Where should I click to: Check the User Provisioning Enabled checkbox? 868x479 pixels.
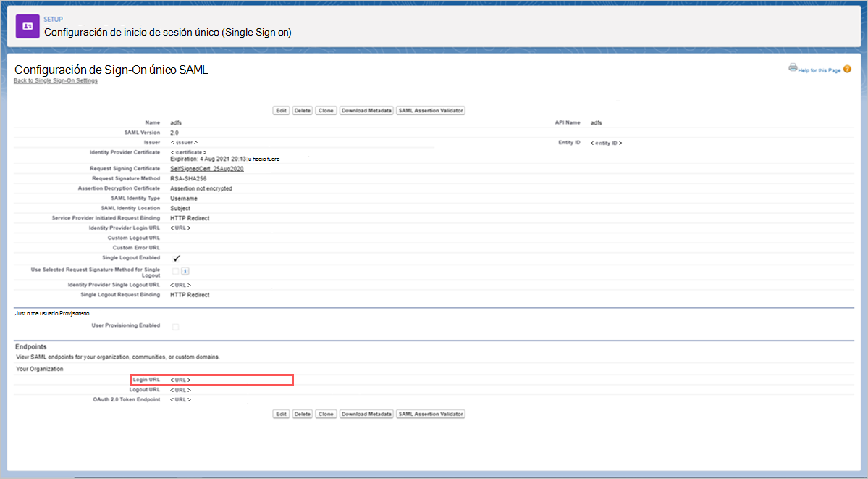(174, 325)
